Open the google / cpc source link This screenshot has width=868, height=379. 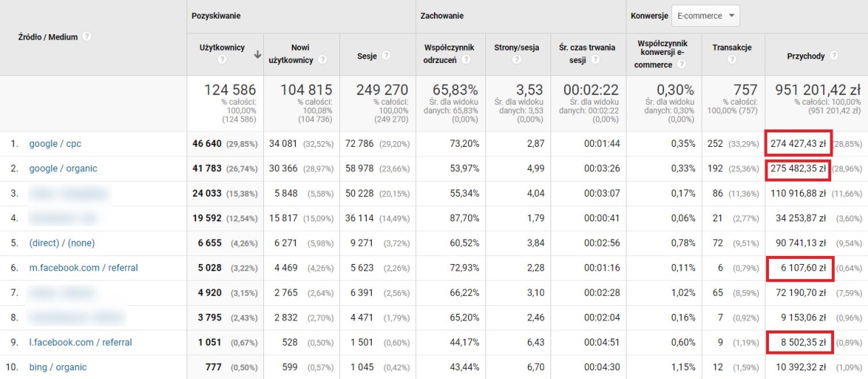(55, 144)
